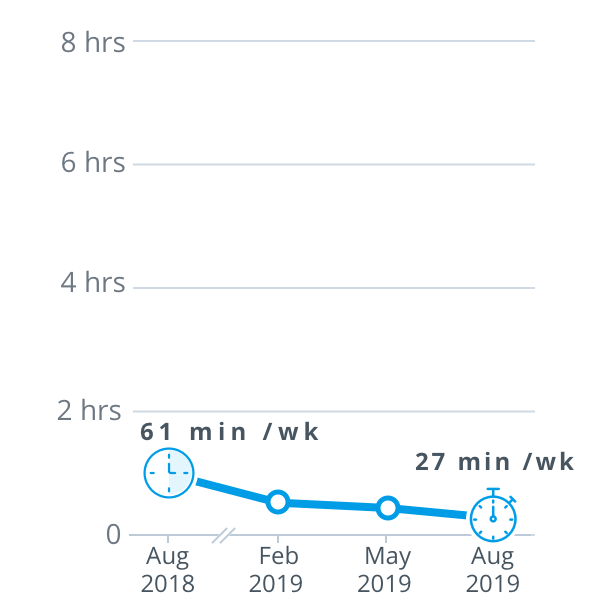Click the "Feb 2019" x-axis label
The width and height of the screenshot is (600, 600).
276,569
